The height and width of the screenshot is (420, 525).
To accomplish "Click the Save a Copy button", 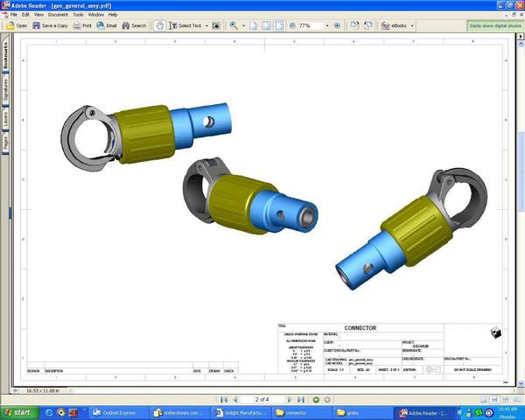I will [x=50, y=25].
